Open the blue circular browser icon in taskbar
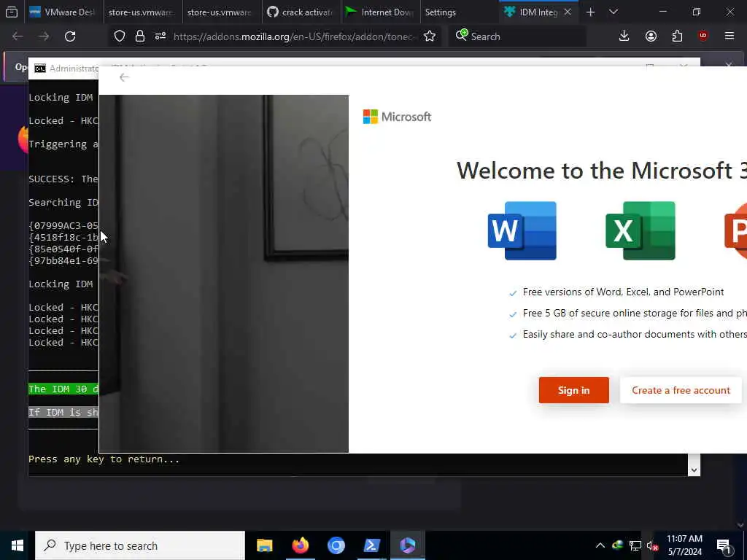Image resolution: width=747 pixels, height=560 pixels. [336, 545]
